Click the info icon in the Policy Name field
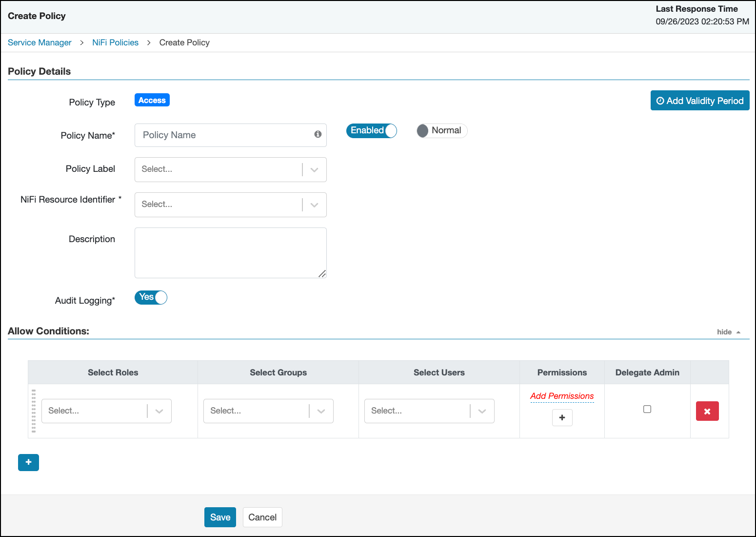Image resolution: width=756 pixels, height=537 pixels. click(x=318, y=134)
